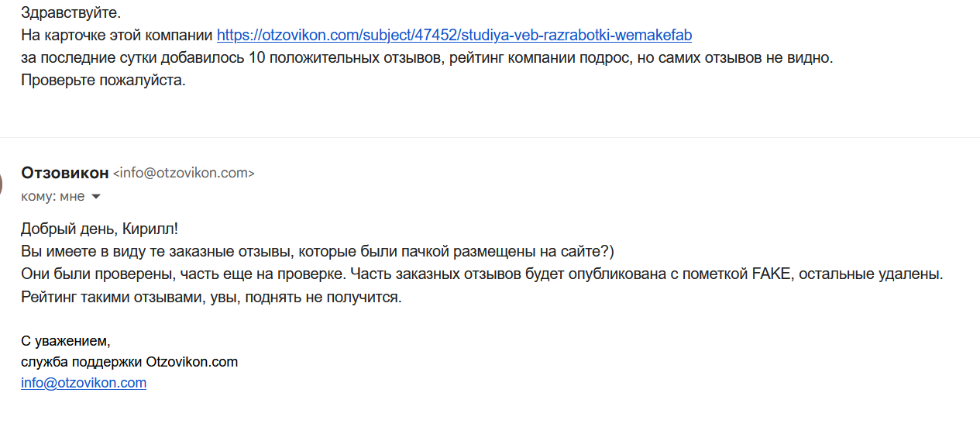Screen dimensions: 980x434
Task: Click the "кому: мне" recipient label
Action: (53, 197)
